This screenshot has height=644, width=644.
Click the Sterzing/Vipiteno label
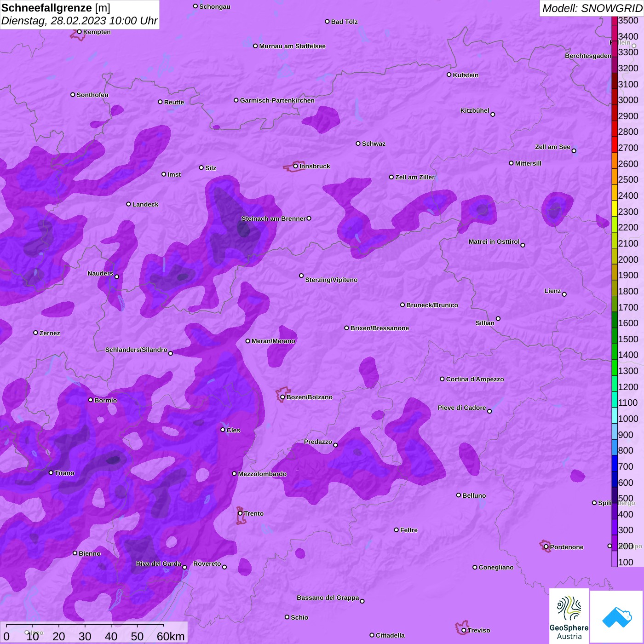point(331,280)
